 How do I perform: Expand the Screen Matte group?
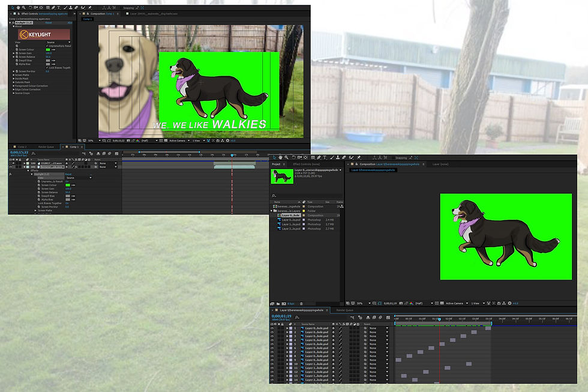(13, 75)
